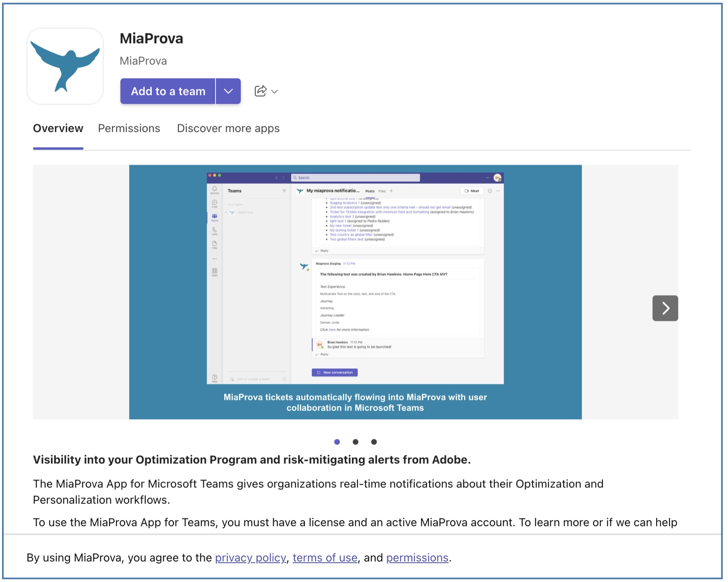Open the Permissions tab
Viewport: 728px width, 582px height.
pyautogui.click(x=129, y=129)
